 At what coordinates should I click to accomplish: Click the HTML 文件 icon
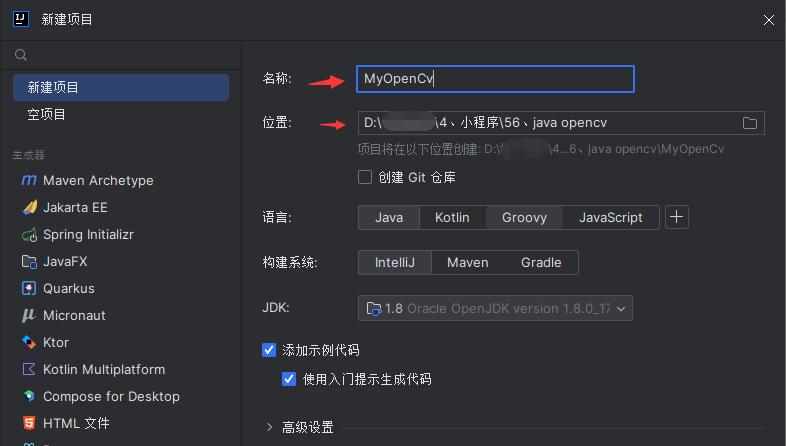click(29, 423)
